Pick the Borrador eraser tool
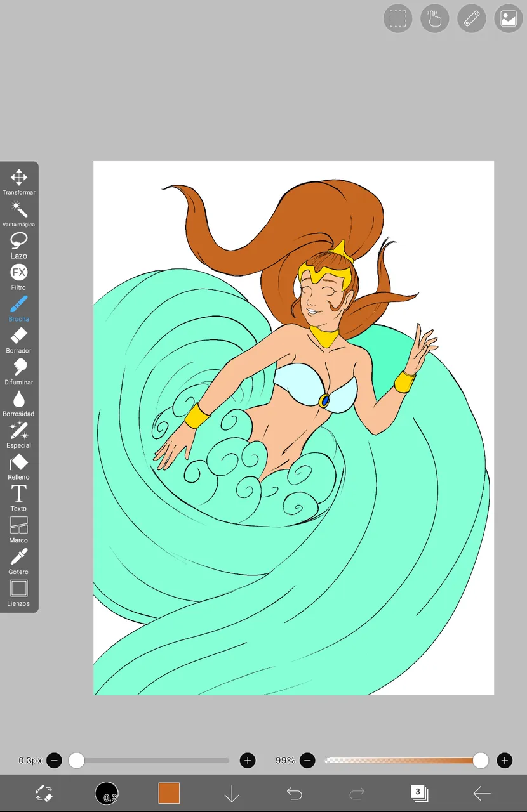The image size is (527, 812). coord(18,341)
